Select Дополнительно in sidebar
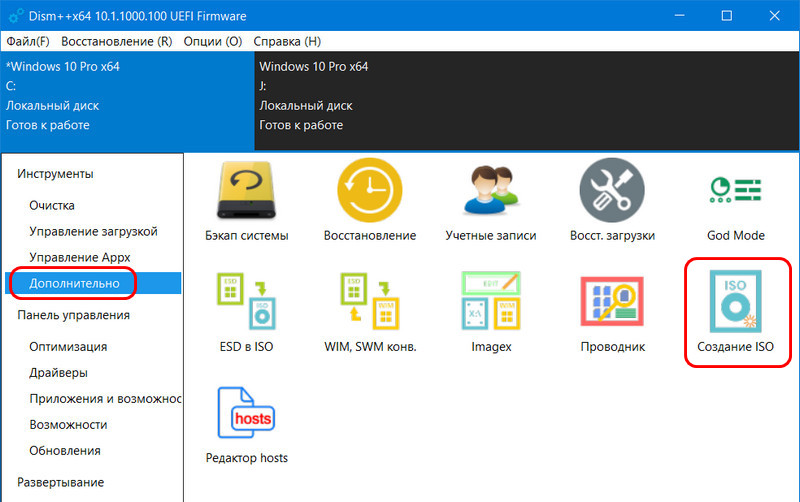The height and width of the screenshot is (502, 800). click(93, 283)
